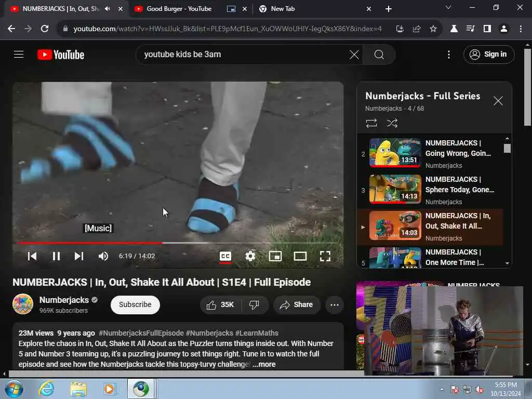The height and width of the screenshot is (399, 532).
Task: Mute the video player volume
Action: pos(103,256)
